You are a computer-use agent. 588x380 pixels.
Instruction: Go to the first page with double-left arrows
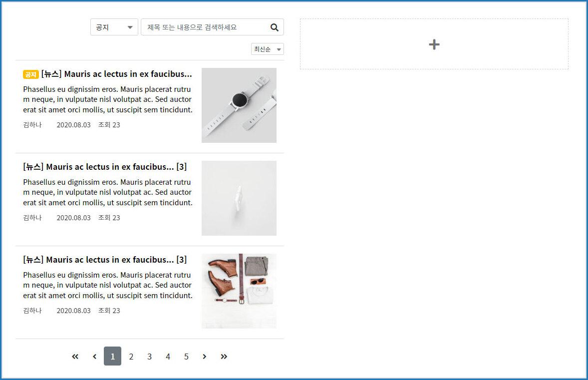coord(75,357)
